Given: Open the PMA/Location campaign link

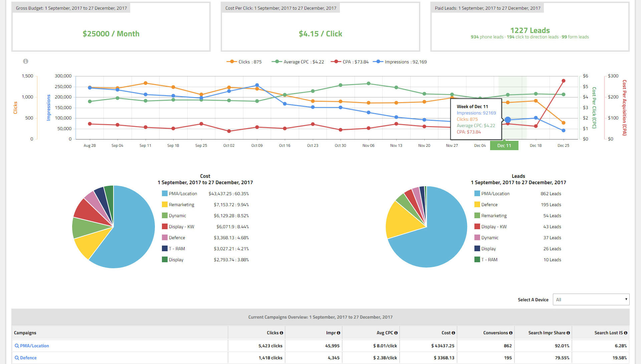Looking at the screenshot, I should pos(34,346).
